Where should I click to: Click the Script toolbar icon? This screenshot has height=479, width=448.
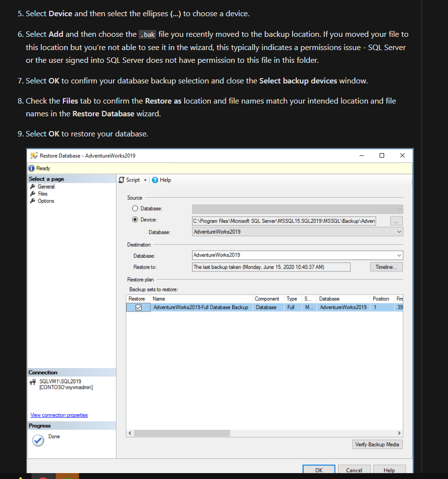click(x=120, y=180)
